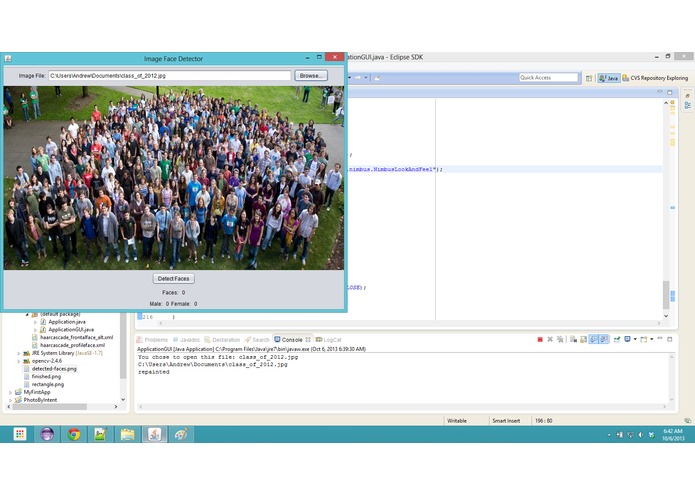695x494 pixels.
Task: Click the Smart Insert status bar entry
Action: pyautogui.click(x=506, y=420)
